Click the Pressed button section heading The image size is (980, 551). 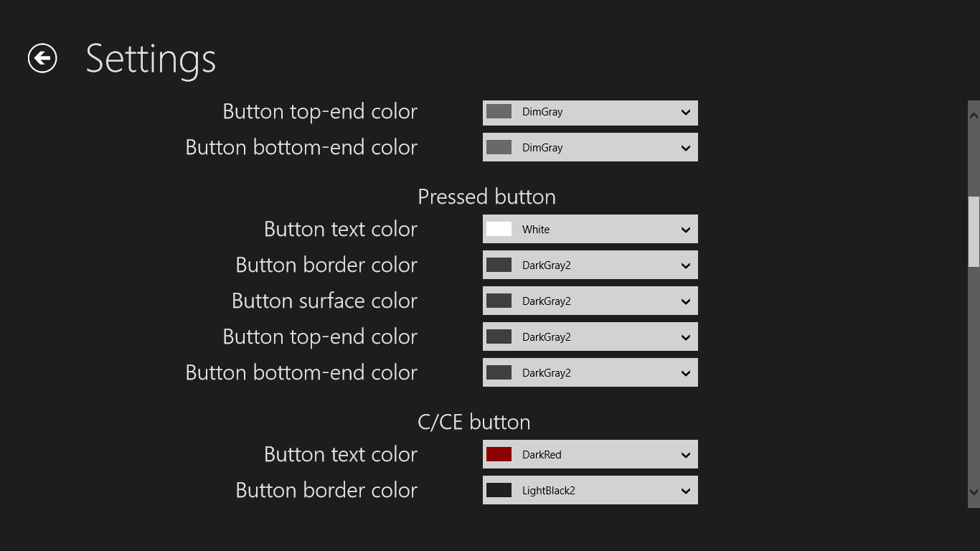486,197
